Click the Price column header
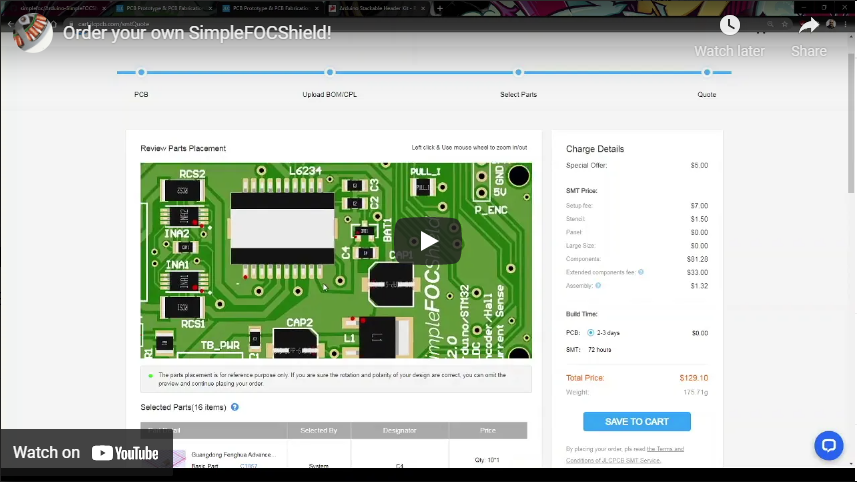This screenshot has height=482, width=857. point(488,431)
